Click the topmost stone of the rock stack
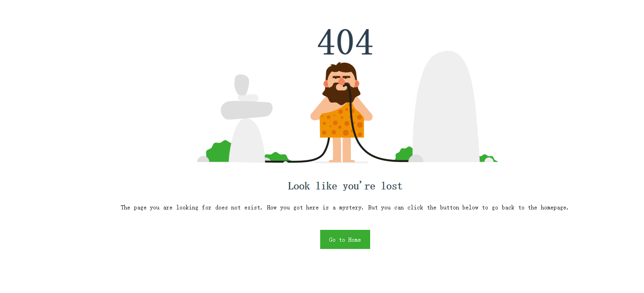644x293 pixels. pyautogui.click(x=242, y=84)
